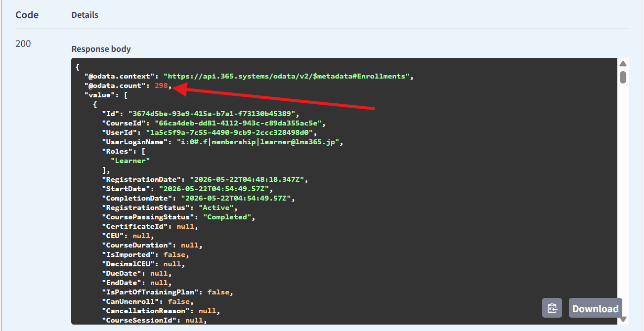The width and height of the screenshot is (644, 331).
Task: Click the scrollbar up arrow
Action: pyautogui.click(x=623, y=64)
